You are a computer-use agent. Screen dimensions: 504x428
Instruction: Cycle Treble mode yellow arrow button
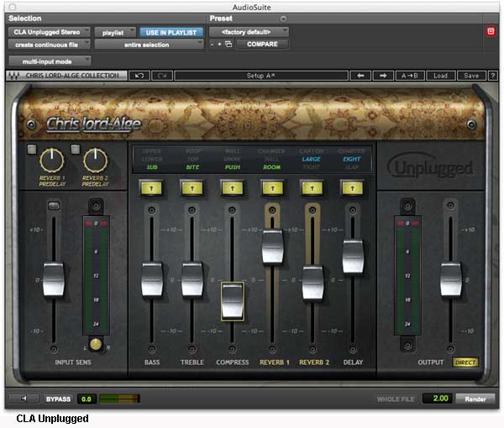coord(192,188)
